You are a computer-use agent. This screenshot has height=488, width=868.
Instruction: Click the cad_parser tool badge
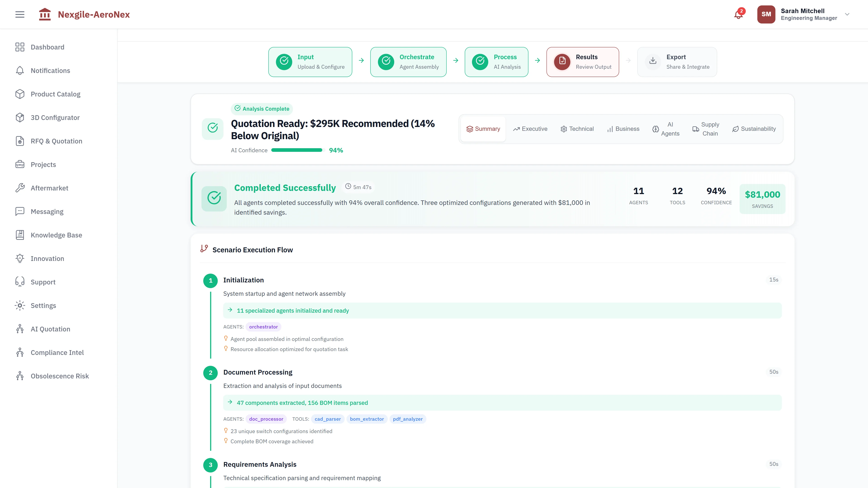coord(327,419)
